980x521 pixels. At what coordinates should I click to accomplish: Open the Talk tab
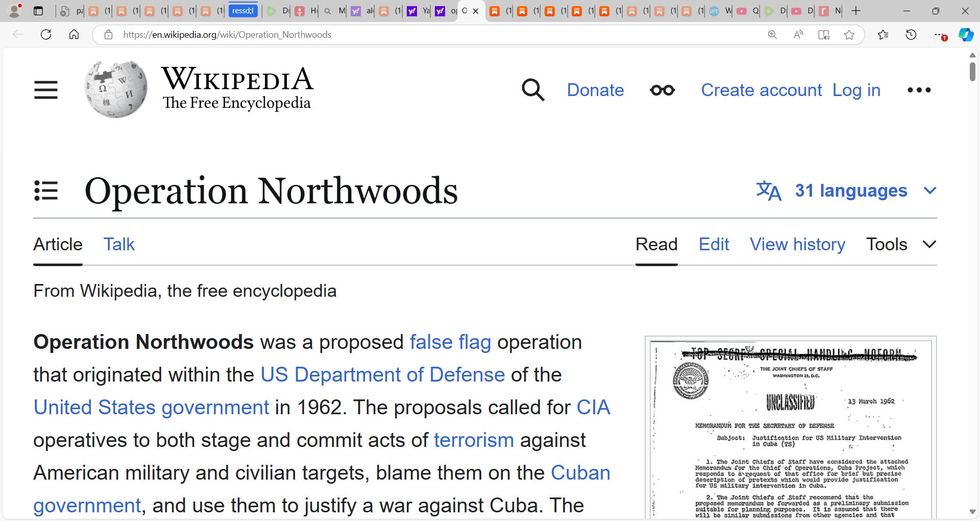click(x=119, y=244)
